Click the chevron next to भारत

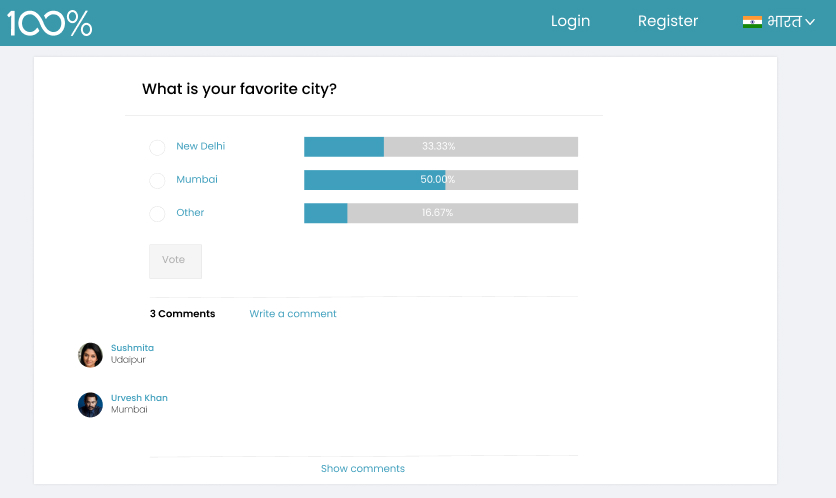click(x=810, y=22)
